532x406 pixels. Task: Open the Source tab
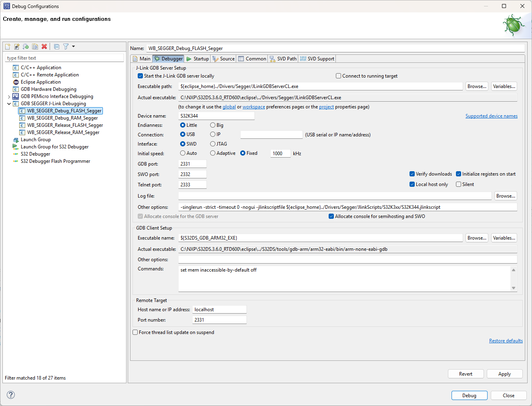224,59
